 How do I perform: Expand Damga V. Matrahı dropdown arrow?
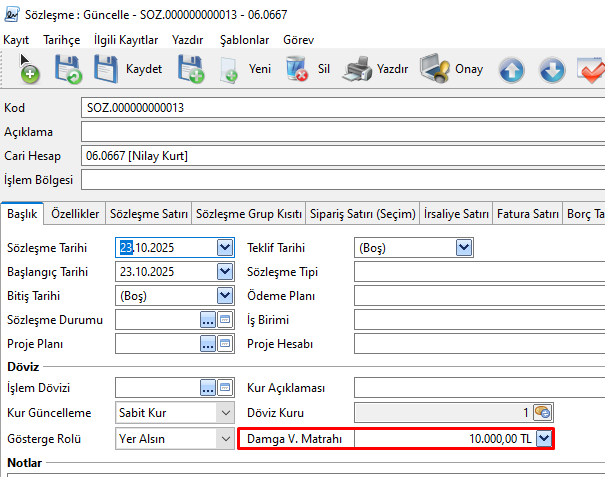(x=544, y=438)
